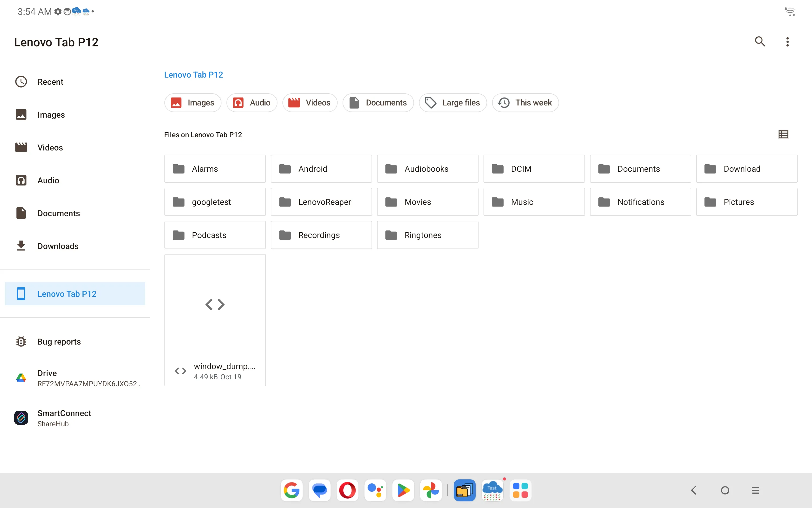Filter by the Images chip
This screenshot has height=508, width=812.
pyautogui.click(x=193, y=102)
